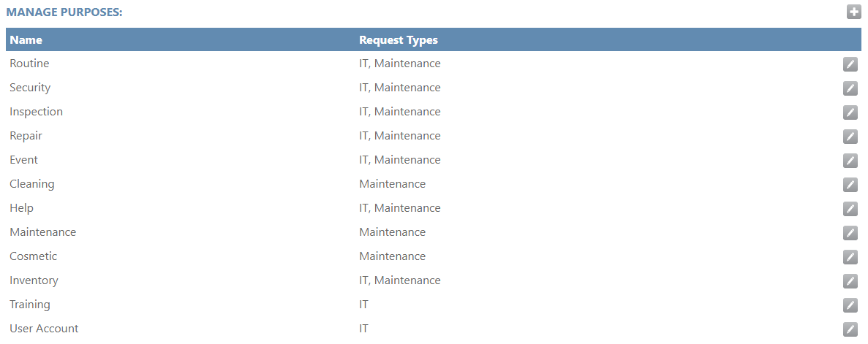
Task: Edit the Routine purpose pencil icon
Action: [x=850, y=64]
